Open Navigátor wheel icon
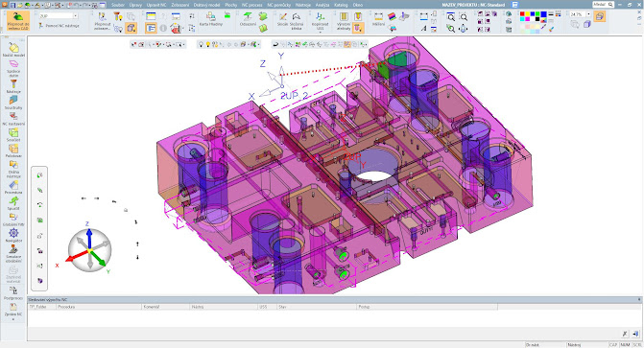Screen dimensions: 644x348 click(x=13, y=235)
